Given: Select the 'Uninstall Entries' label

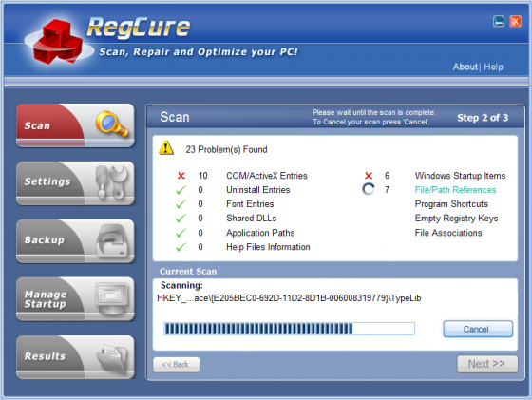Looking at the screenshot, I should point(257,190).
